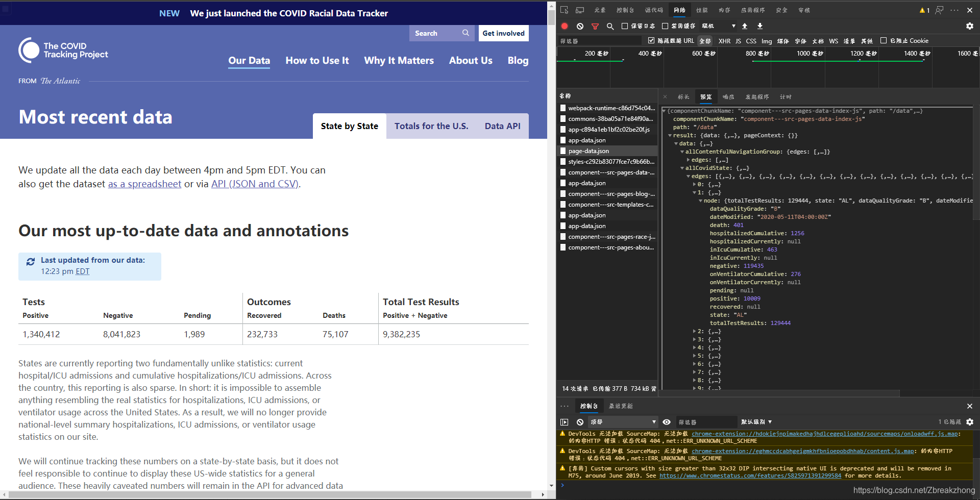Image resolution: width=980 pixels, height=500 pixels.
Task: Tick the checkbox beside webpack-runtime-c86d754c04
Action: pos(563,108)
